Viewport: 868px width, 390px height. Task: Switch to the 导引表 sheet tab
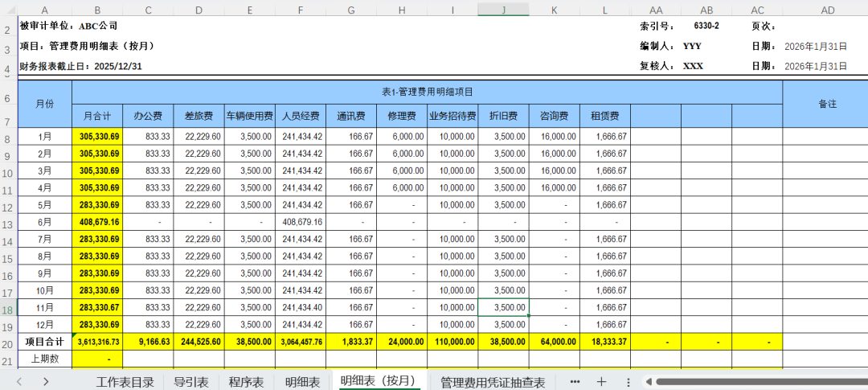[x=191, y=382]
